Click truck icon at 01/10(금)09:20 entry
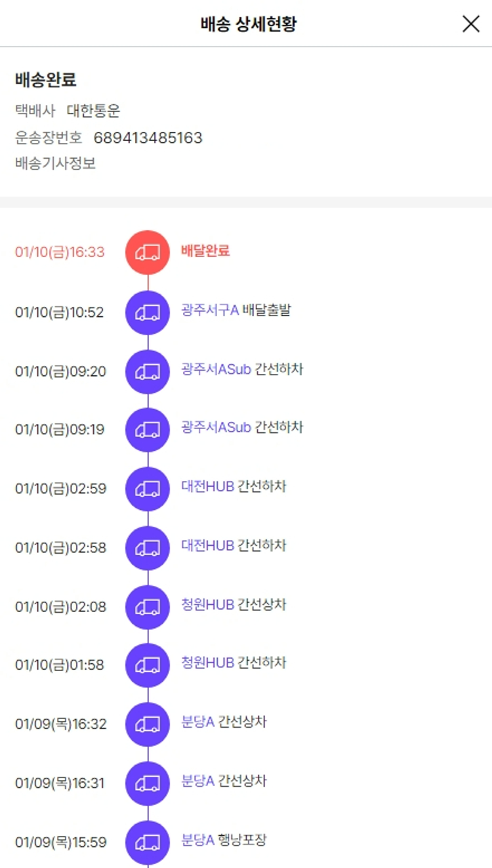The image size is (492, 868). tap(148, 371)
